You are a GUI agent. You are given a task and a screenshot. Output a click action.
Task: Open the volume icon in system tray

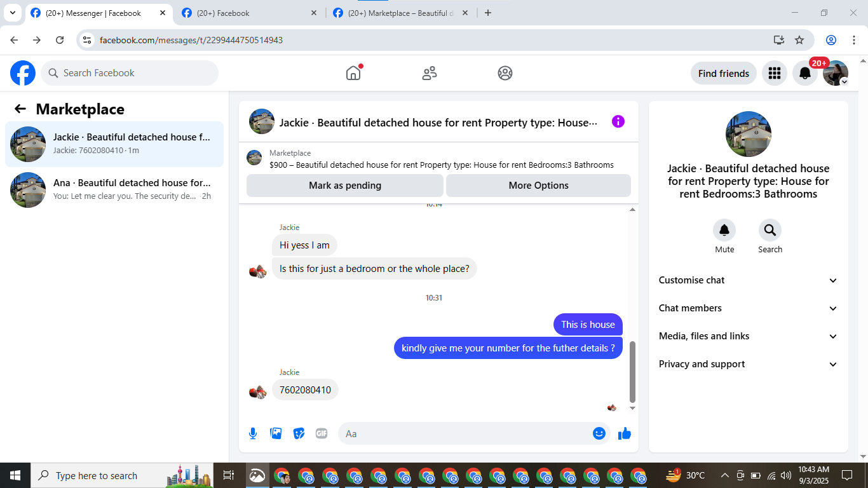tap(786, 475)
